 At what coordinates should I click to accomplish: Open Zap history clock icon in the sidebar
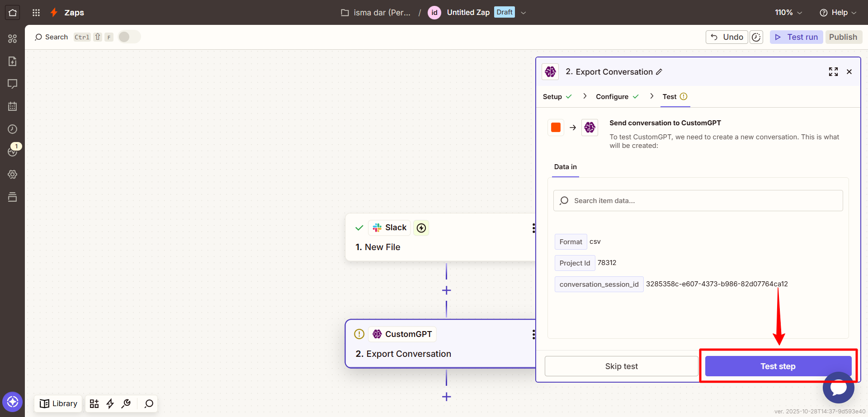tap(13, 129)
